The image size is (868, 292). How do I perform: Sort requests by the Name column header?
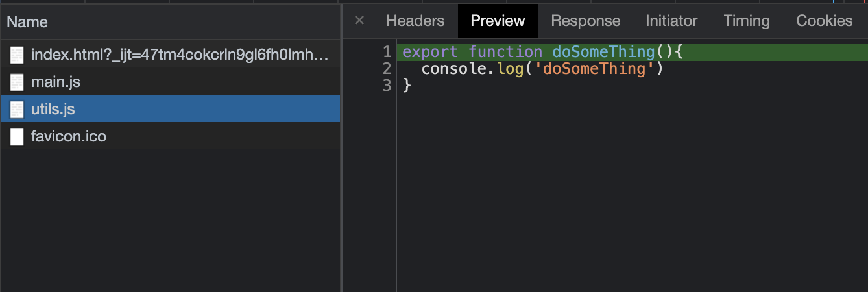pyautogui.click(x=27, y=22)
